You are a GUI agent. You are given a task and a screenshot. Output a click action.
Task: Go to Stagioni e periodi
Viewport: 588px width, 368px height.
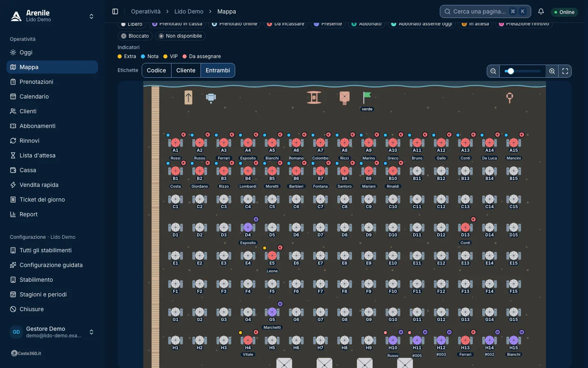tap(52, 294)
